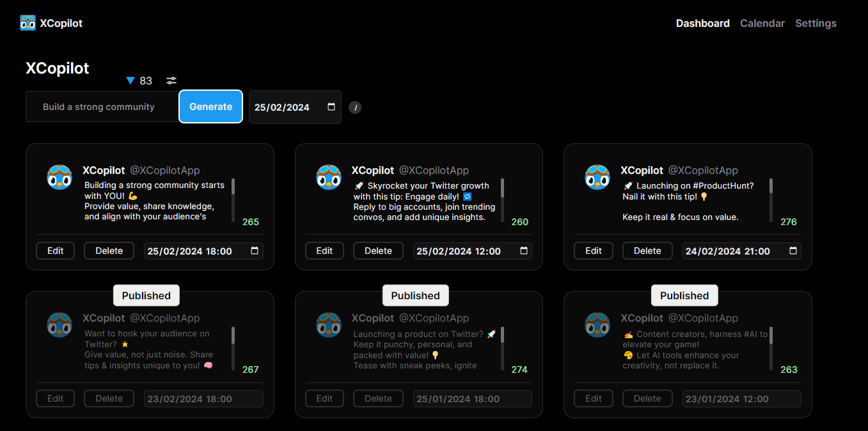868x431 pixels.
Task: Click the character count 267
Action: coord(251,370)
